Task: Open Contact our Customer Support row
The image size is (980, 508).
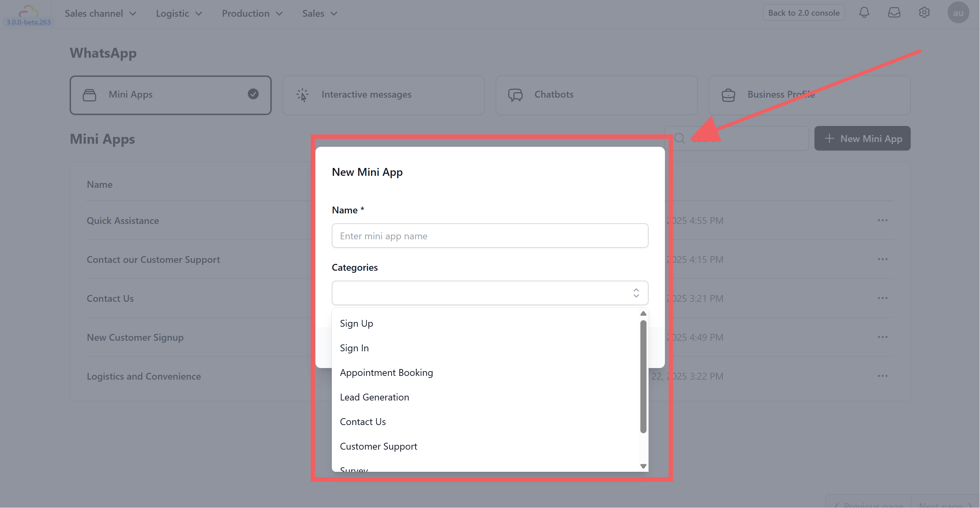Action: pyautogui.click(x=153, y=259)
